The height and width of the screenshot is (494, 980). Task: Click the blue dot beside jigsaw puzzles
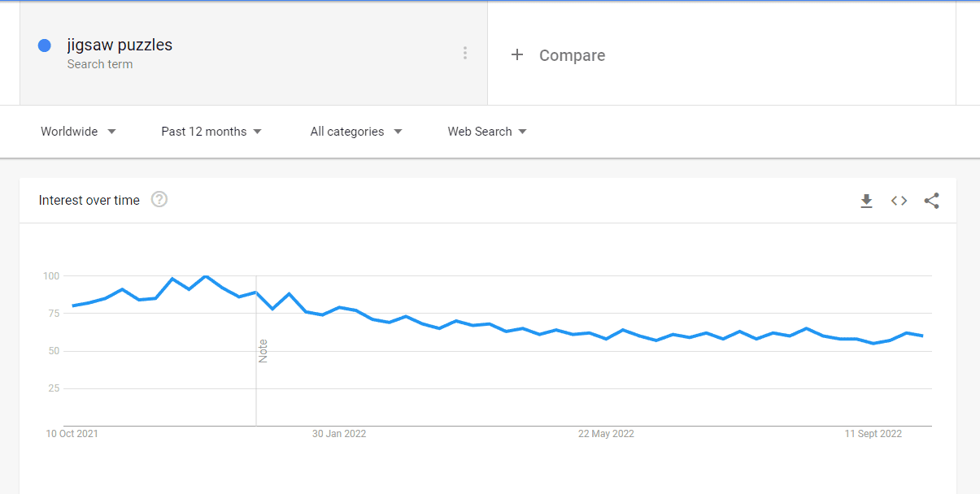[x=45, y=45]
